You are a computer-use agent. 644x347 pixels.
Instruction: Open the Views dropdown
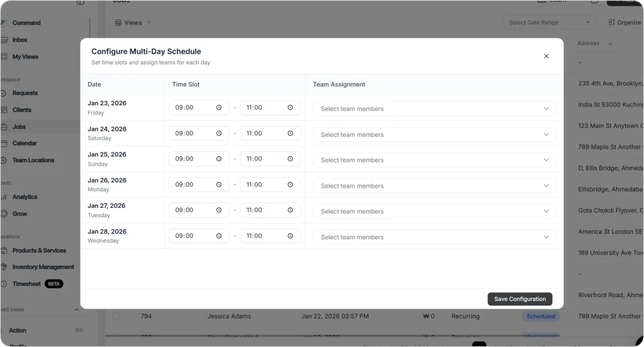pyautogui.click(x=133, y=23)
